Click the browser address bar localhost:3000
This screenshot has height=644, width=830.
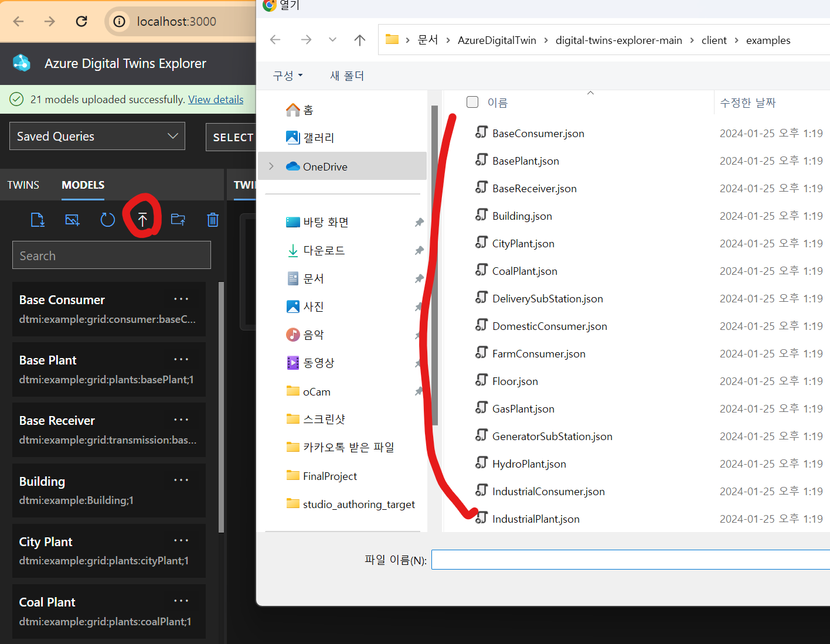[176, 22]
